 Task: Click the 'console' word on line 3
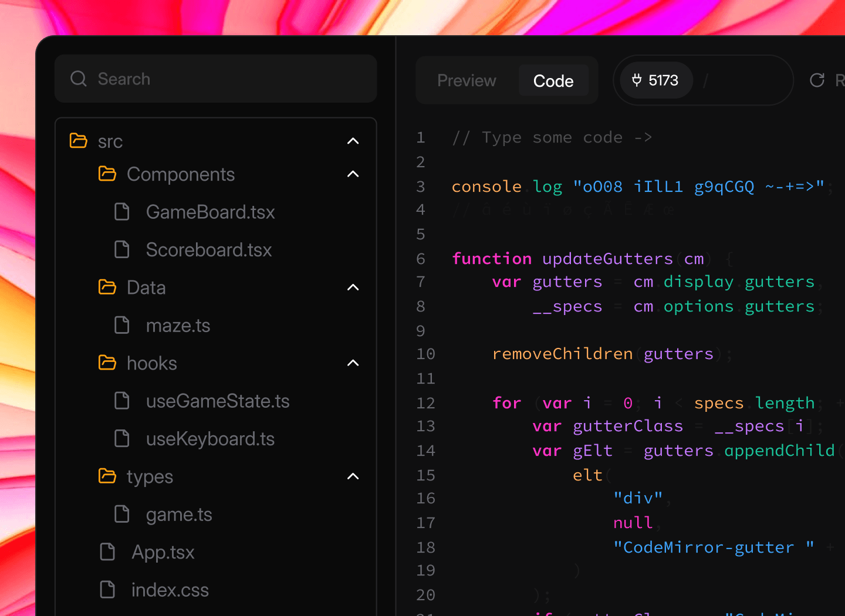(486, 187)
